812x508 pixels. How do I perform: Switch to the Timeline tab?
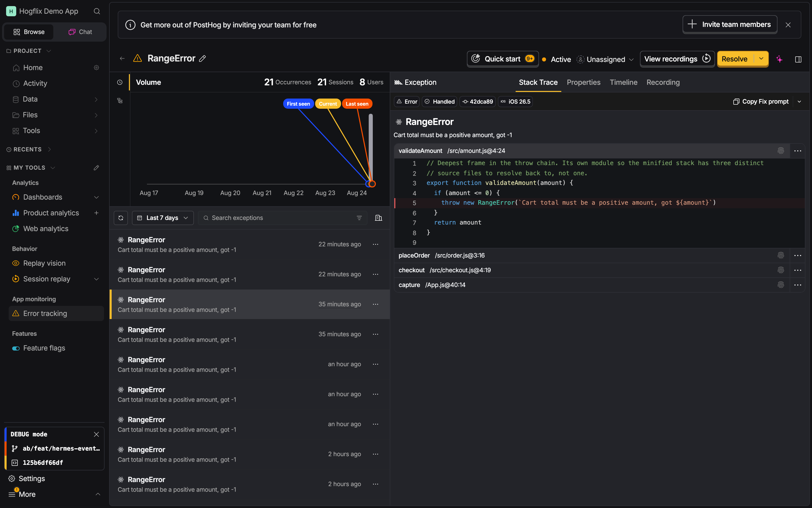click(623, 83)
